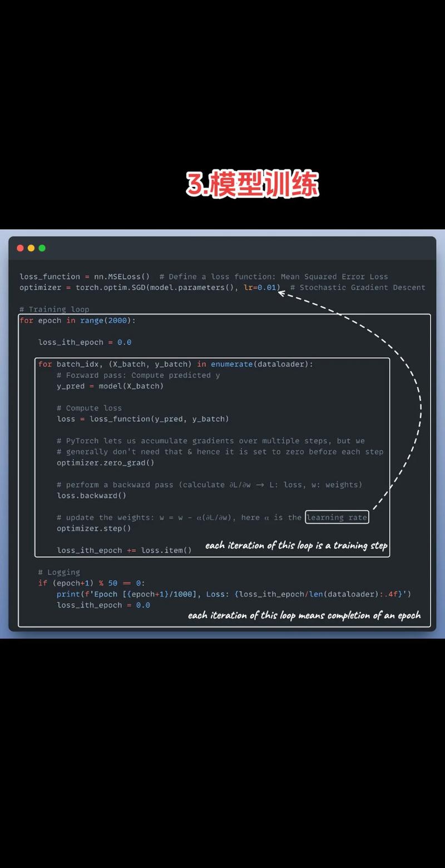The width and height of the screenshot is (445, 868).
Task: Select 'for epoch in range(2000):' line
Action: click(78, 320)
